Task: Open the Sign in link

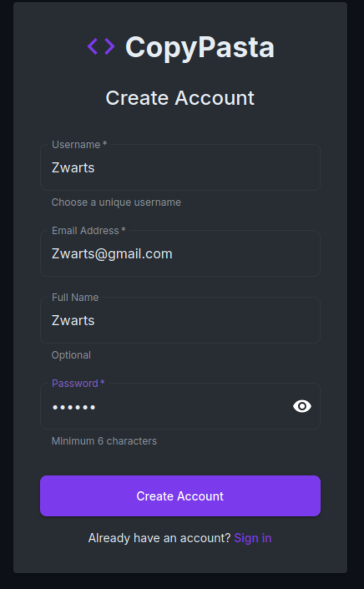Action: 253,538
